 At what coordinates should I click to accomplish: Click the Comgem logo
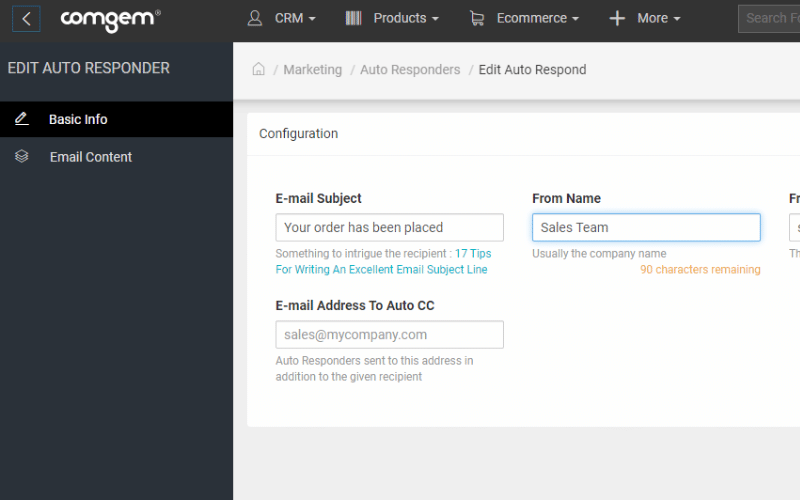[x=110, y=20]
